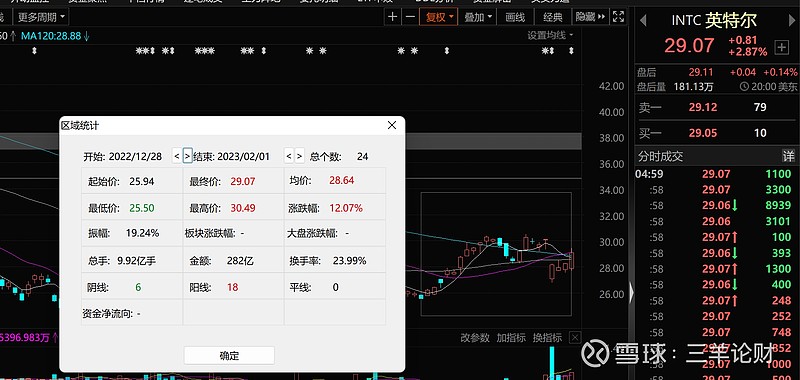800x380 pixels.
Task: Step start date forward arrow
Action: pos(187,156)
